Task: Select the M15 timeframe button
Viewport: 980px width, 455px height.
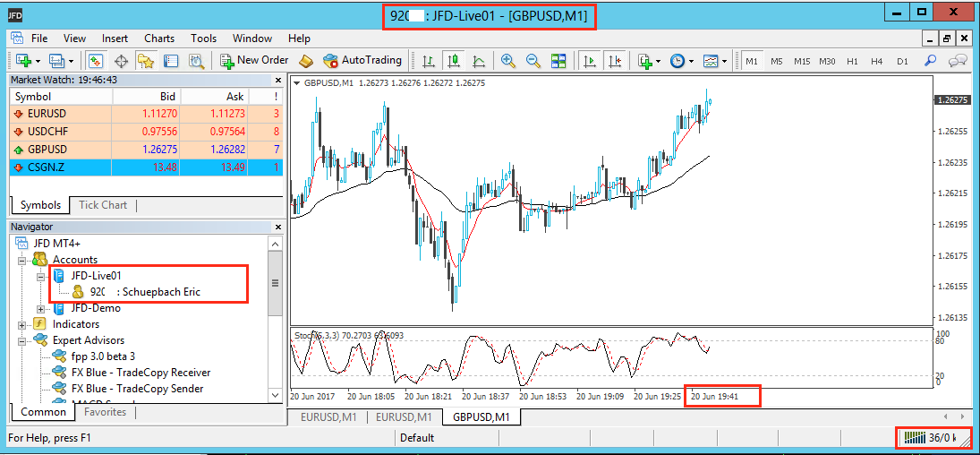Action: (801, 60)
